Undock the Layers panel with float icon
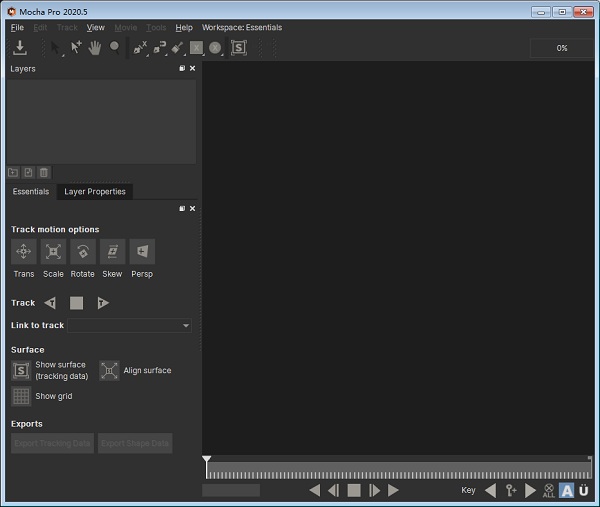 click(182, 69)
